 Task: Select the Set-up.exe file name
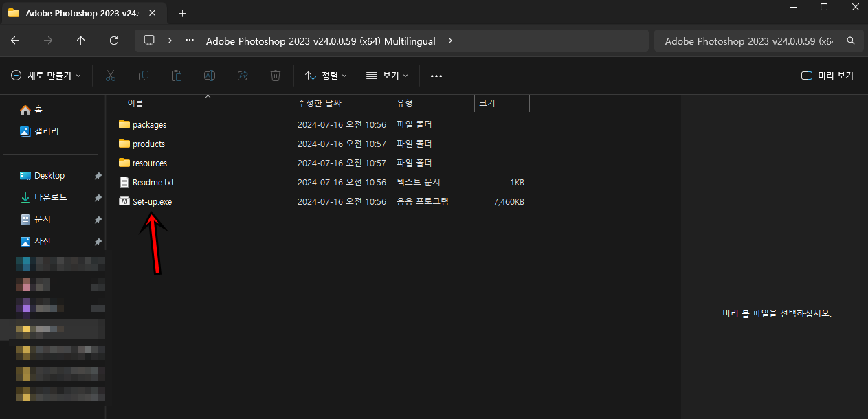coord(152,201)
